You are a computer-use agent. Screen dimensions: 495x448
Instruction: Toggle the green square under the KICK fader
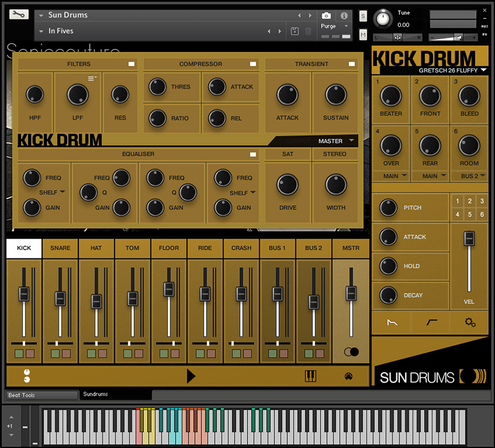tap(19, 353)
